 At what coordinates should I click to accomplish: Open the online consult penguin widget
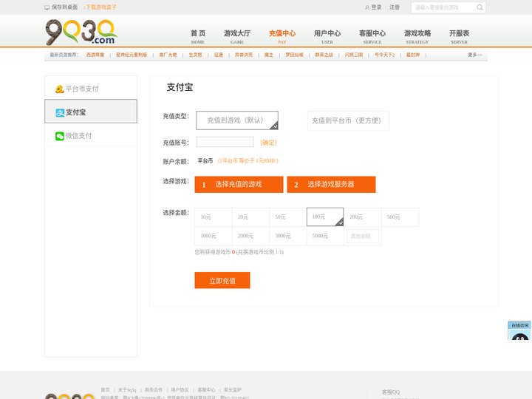coord(519,331)
